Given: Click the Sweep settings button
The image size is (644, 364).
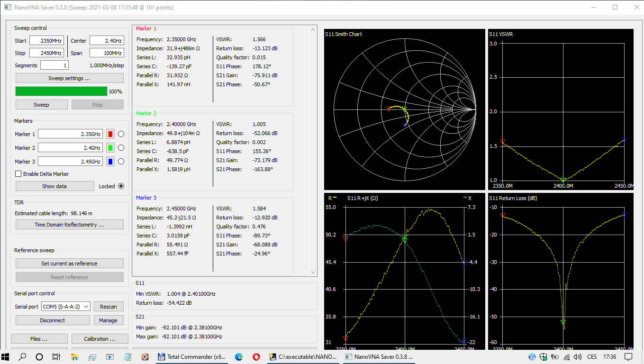Looking at the screenshot, I should [x=69, y=78].
